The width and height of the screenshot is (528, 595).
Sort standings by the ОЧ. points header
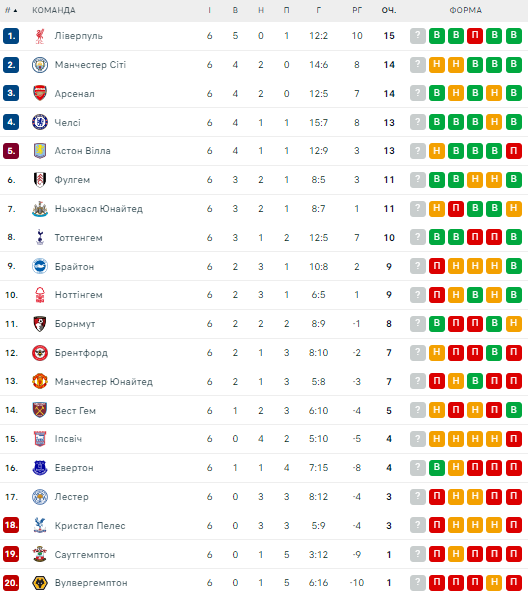coord(389,11)
